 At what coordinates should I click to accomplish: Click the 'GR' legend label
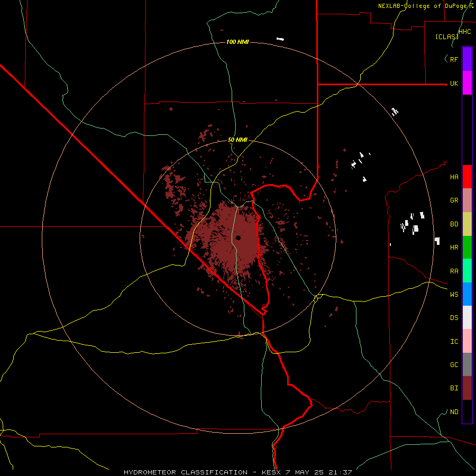click(x=454, y=200)
